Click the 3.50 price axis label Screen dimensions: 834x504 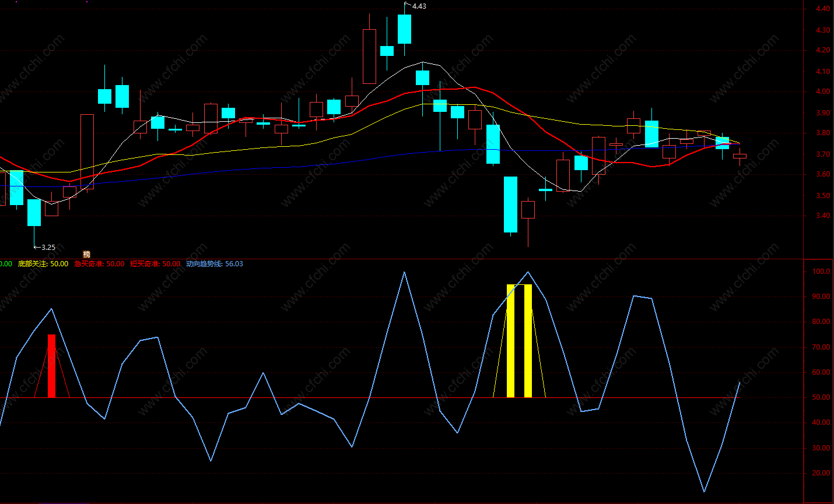click(x=823, y=196)
